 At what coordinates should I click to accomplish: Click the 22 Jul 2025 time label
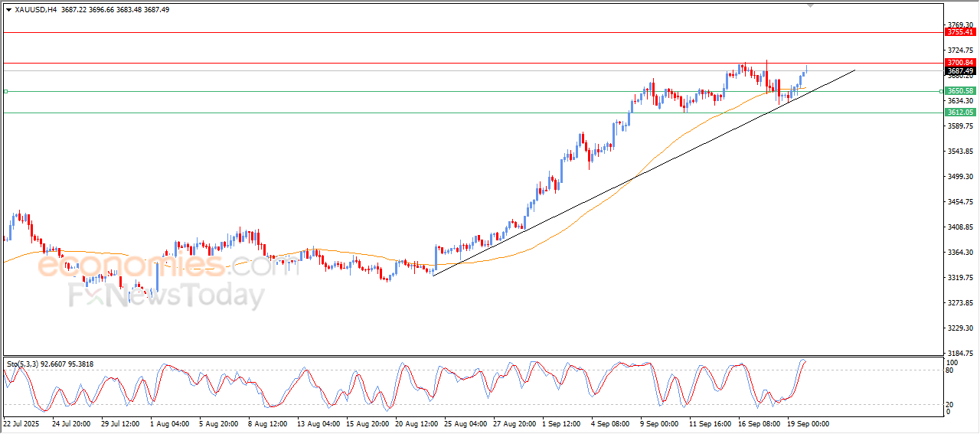coord(21,423)
